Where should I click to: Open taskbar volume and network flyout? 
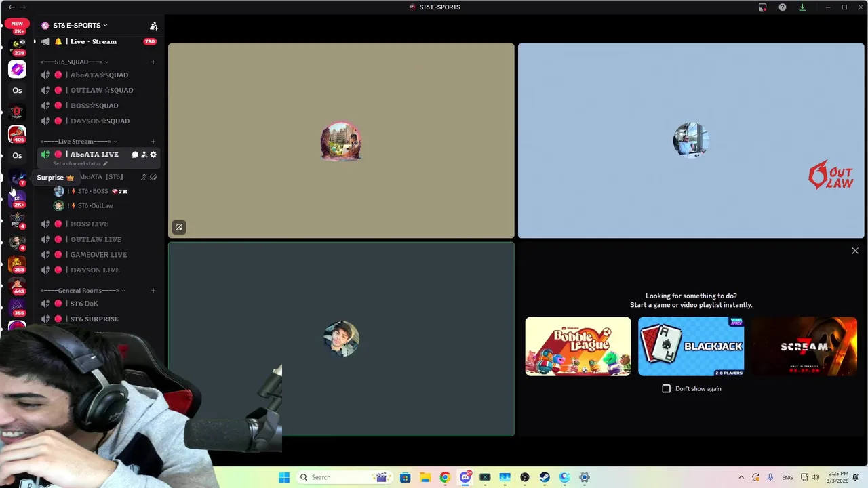(810, 477)
